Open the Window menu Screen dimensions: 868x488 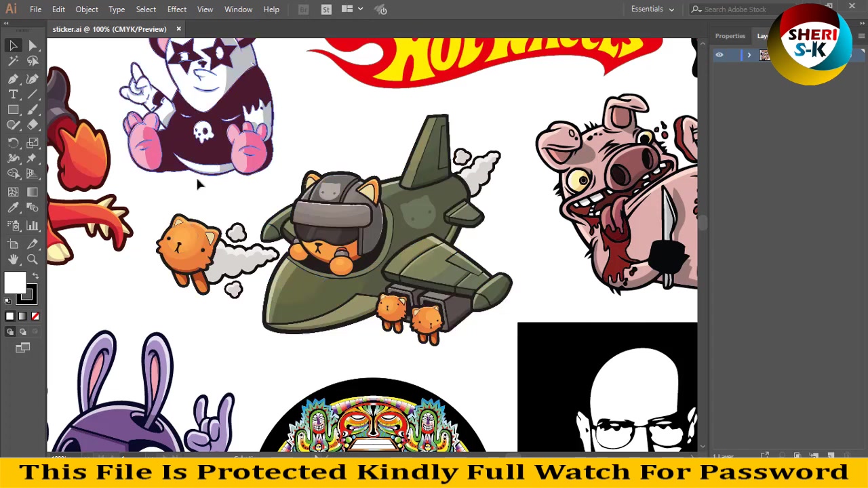point(238,9)
